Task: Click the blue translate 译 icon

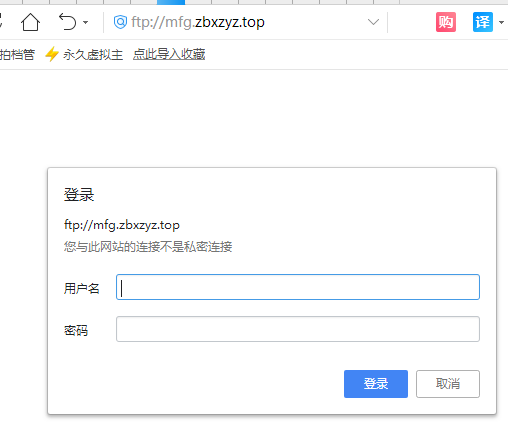Action: click(x=483, y=22)
